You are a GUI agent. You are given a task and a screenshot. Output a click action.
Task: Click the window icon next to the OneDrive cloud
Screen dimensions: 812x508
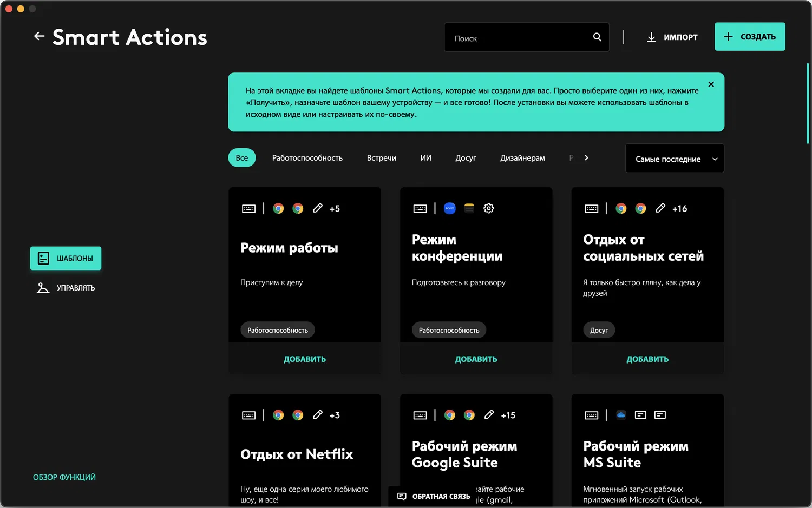coord(640,415)
